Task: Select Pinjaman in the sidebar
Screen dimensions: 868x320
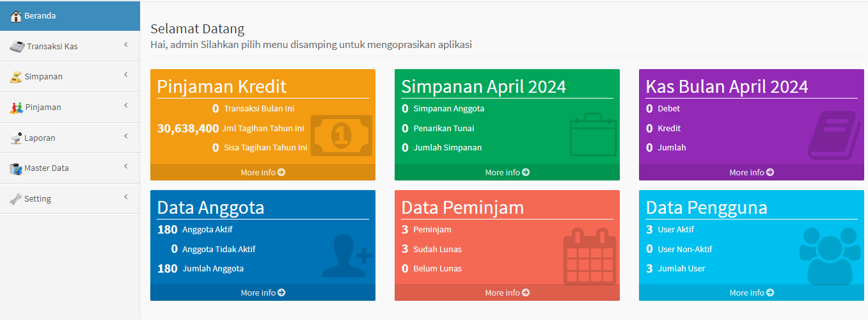Action: pos(70,107)
